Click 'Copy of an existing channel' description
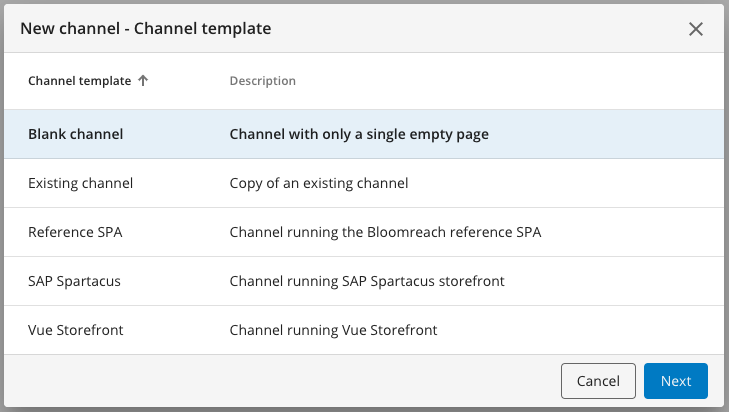Image resolution: width=729 pixels, height=412 pixels. click(x=319, y=183)
